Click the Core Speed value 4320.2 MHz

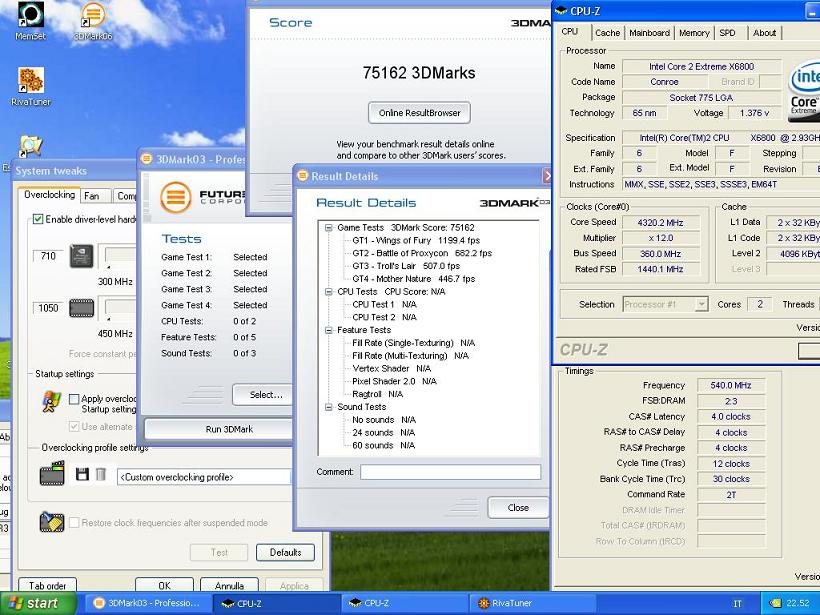(x=660, y=223)
